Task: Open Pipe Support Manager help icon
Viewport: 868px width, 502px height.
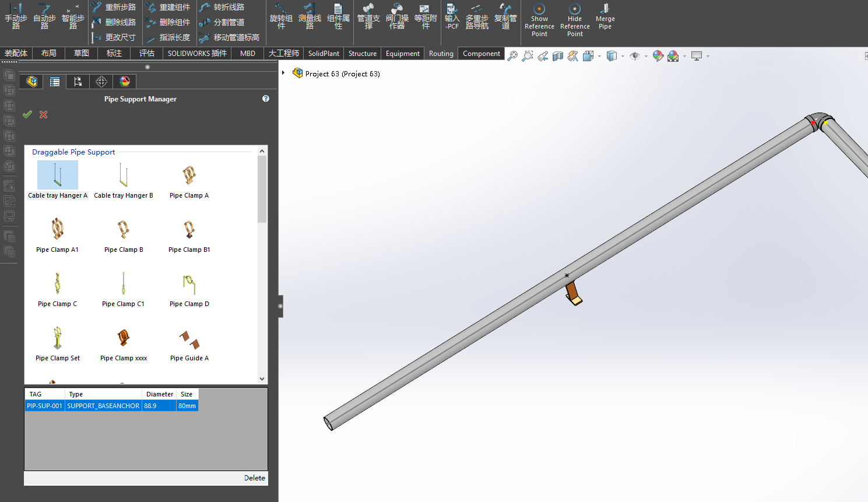Action: pyautogui.click(x=266, y=99)
